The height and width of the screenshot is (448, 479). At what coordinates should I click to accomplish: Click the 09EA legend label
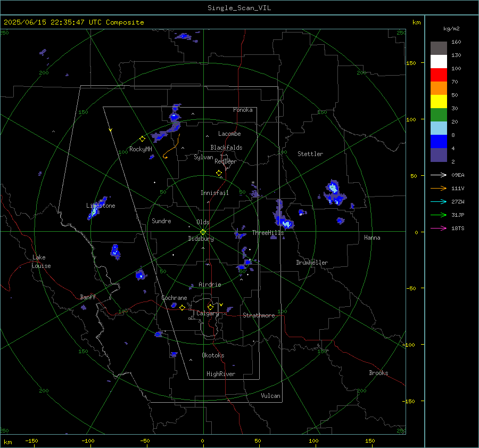click(x=458, y=175)
